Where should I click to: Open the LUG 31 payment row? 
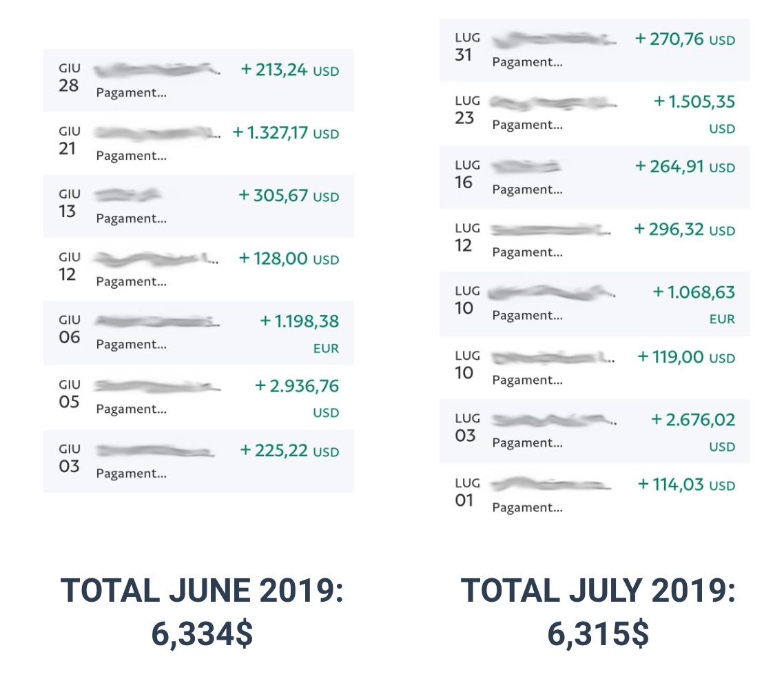pyautogui.click(x=595, y=50)
